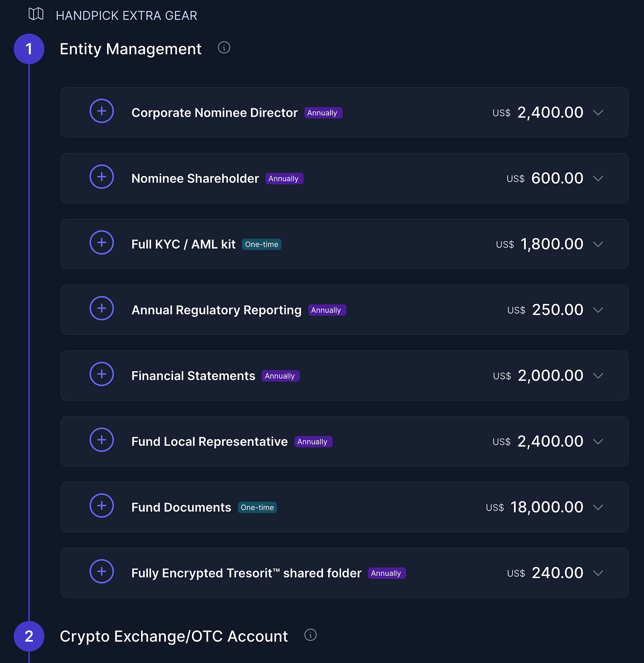The image size is (644, 663).
Task: Add Corporate Nominee Director with plus icon
Action: (x=102, y=111)
